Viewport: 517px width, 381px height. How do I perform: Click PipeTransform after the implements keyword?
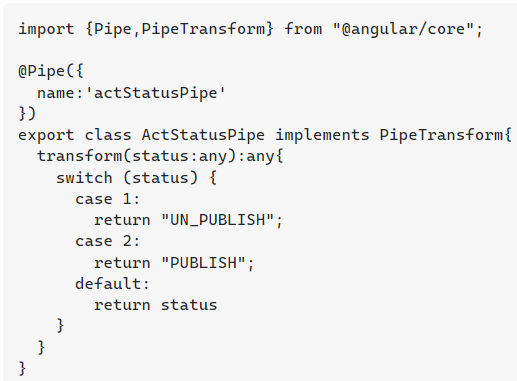point(441,135)
